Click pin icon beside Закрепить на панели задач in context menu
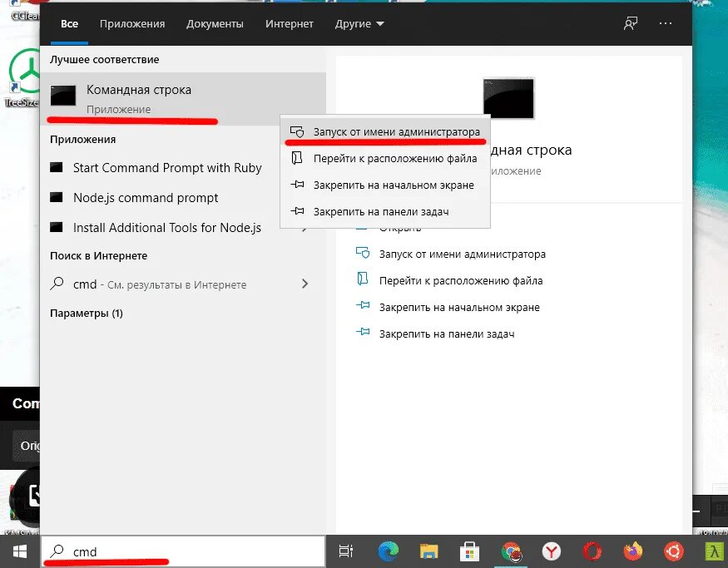Image resolution: width=728 pixels, height=568 pixels. (x=297, y=211)
